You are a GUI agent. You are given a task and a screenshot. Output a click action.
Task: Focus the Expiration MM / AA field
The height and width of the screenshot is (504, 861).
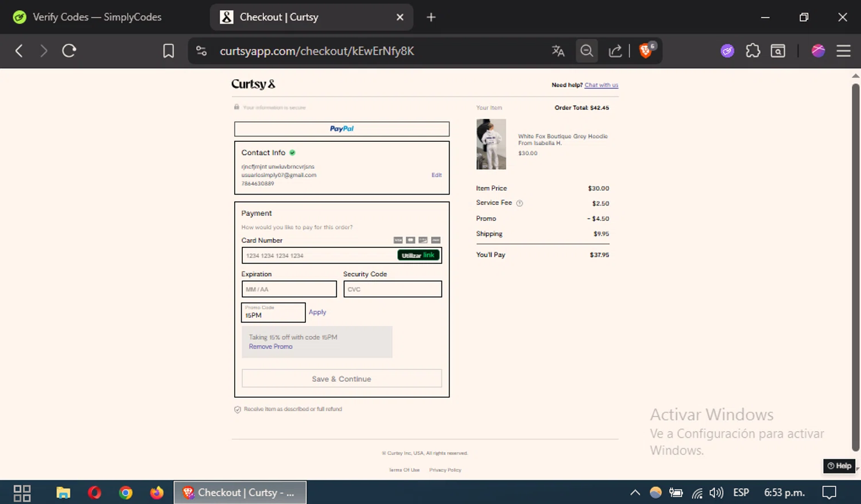(289, 289)
